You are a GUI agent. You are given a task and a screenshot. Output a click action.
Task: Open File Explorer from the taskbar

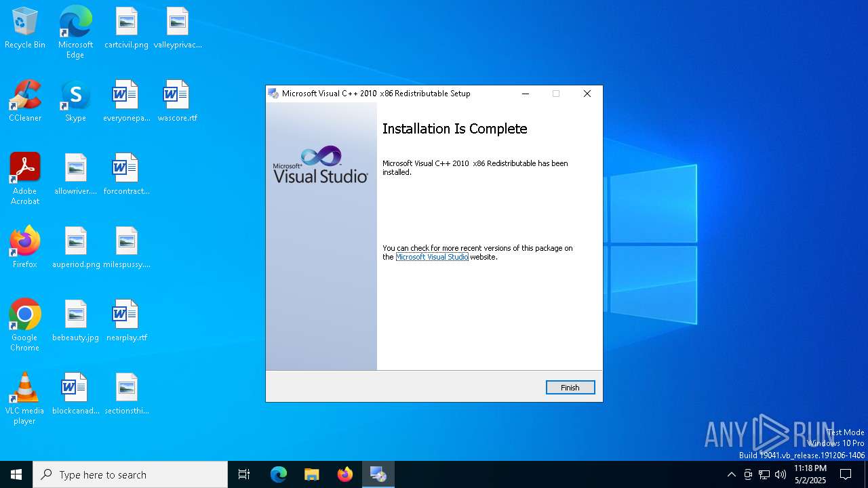[312, 474]
